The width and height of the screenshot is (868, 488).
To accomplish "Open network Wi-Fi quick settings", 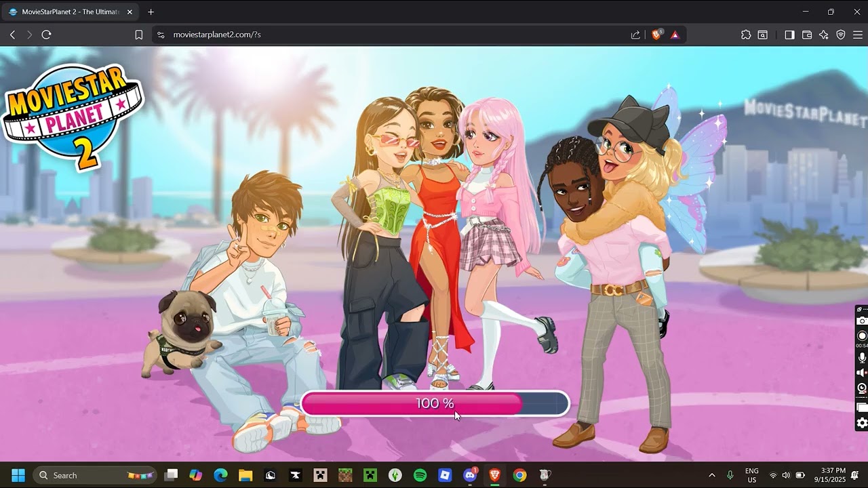I will pyautogui.click(x=773, y=475).
